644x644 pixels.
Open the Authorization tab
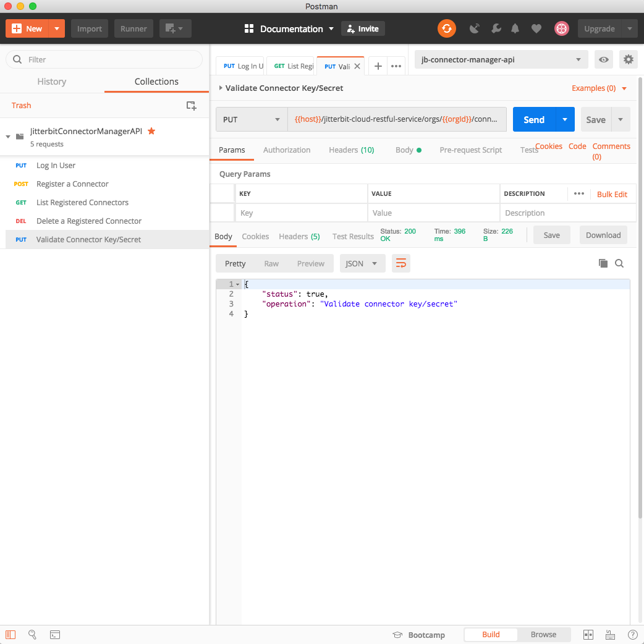coord(287,150)
